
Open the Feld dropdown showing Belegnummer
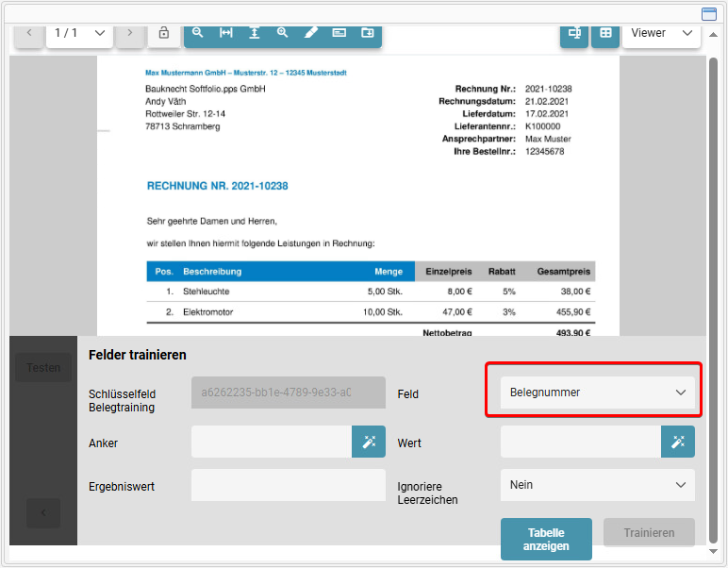click(598, 393)
